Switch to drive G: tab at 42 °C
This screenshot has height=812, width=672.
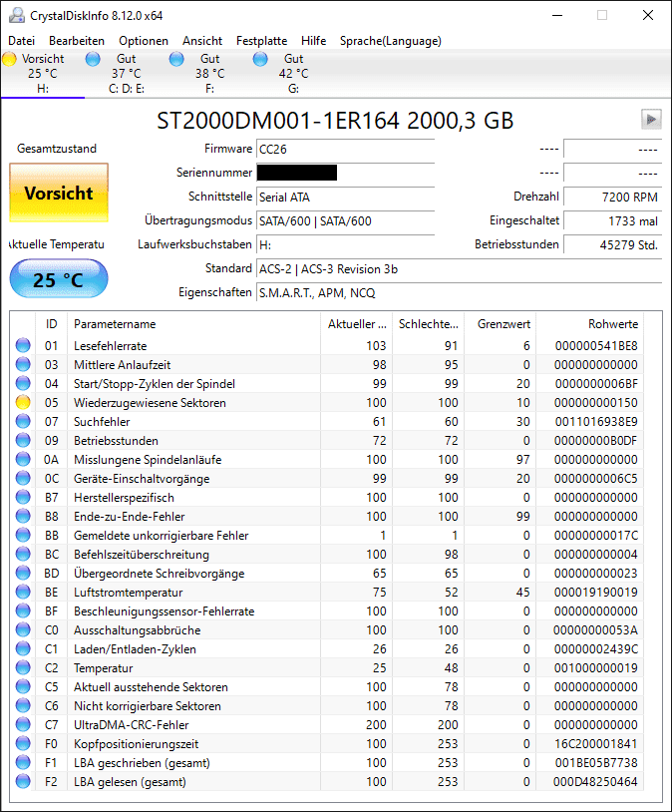tap(293, 73)
